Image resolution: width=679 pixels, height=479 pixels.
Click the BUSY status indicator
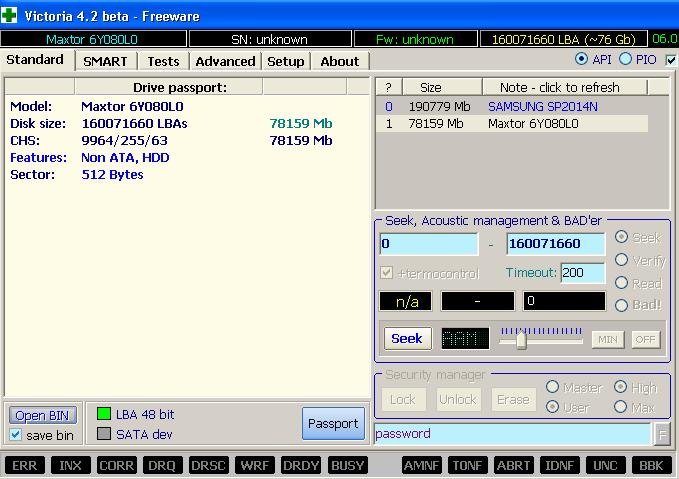(347, 466)
